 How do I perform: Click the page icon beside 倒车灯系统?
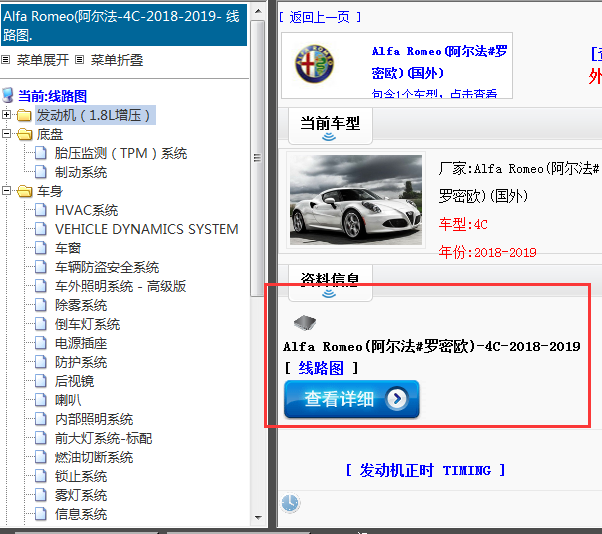tap(41, 324)
